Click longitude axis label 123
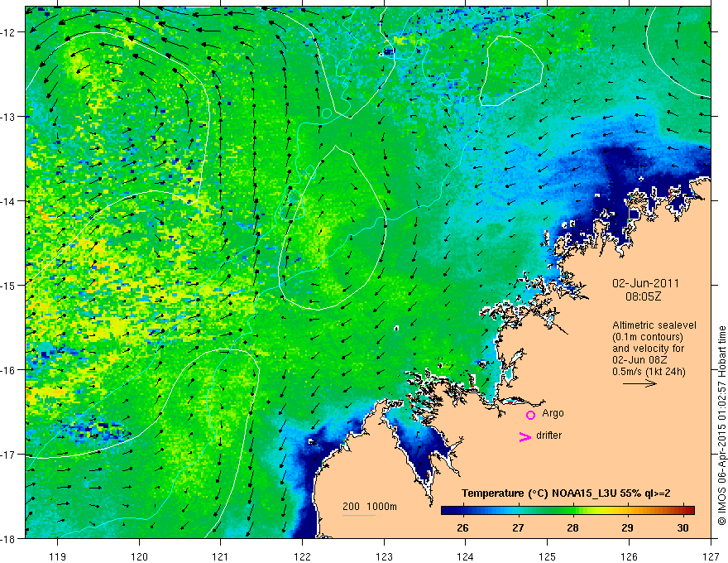Image resolution: width=728 pixels, height=563 pixels. click(384, 556)
